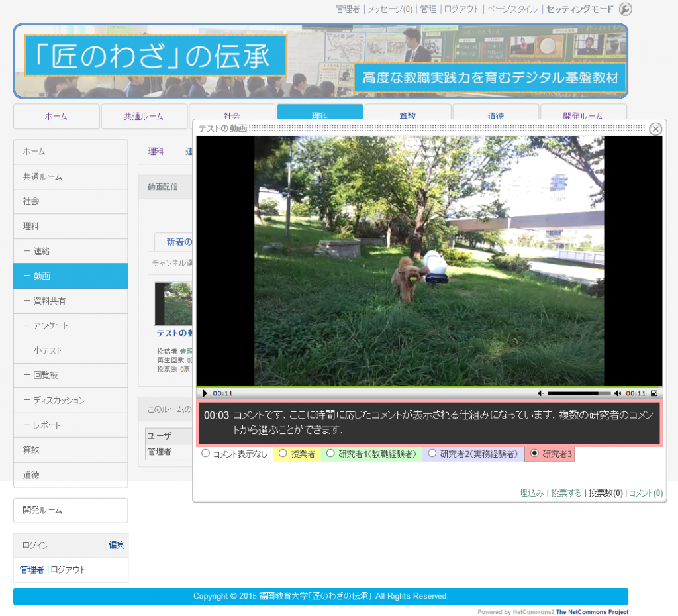
Task: Click the video play button
Action: tap(205, 393)
